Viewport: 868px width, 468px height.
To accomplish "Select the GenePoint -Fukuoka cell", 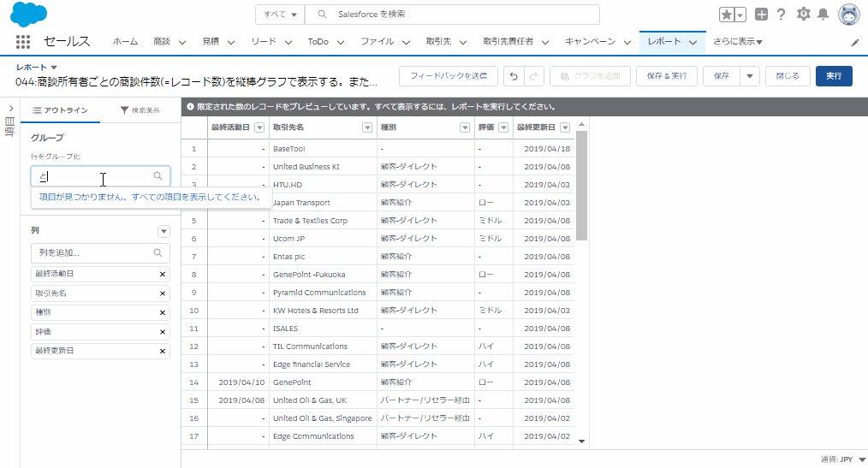I will (322, 275).
